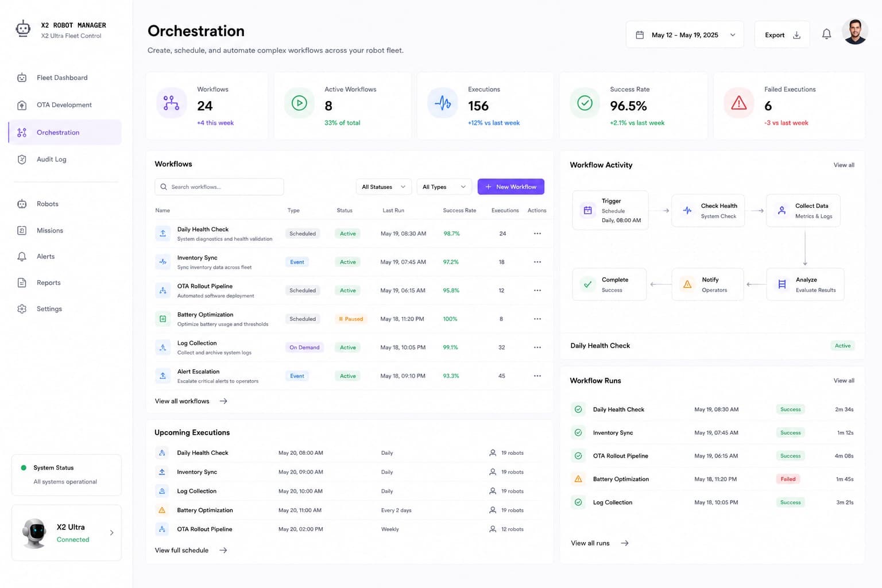Image resolution: width=882 pixels, height=588 pixels.
Task: Click the Export button
Action: click(782, 34)
